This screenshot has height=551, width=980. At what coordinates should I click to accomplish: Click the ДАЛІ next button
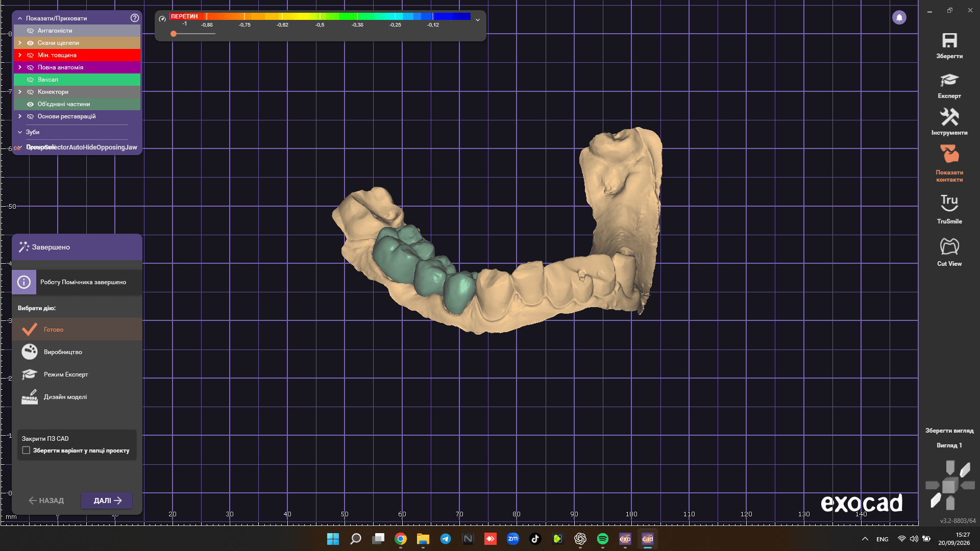(107, 500)
